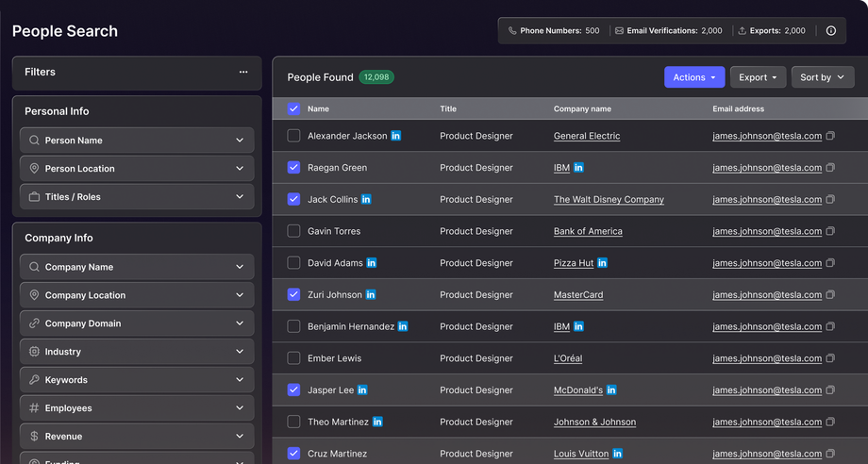
Task: Open Zuri Johnson's LinkedIn icon
Action: pyautogui.click(x=371, y=295)
